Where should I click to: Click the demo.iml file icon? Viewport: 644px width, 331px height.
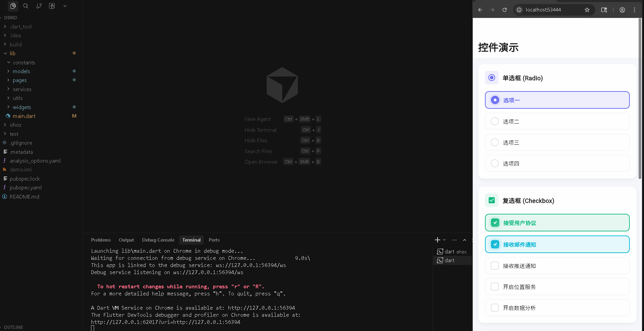(5, 169)
